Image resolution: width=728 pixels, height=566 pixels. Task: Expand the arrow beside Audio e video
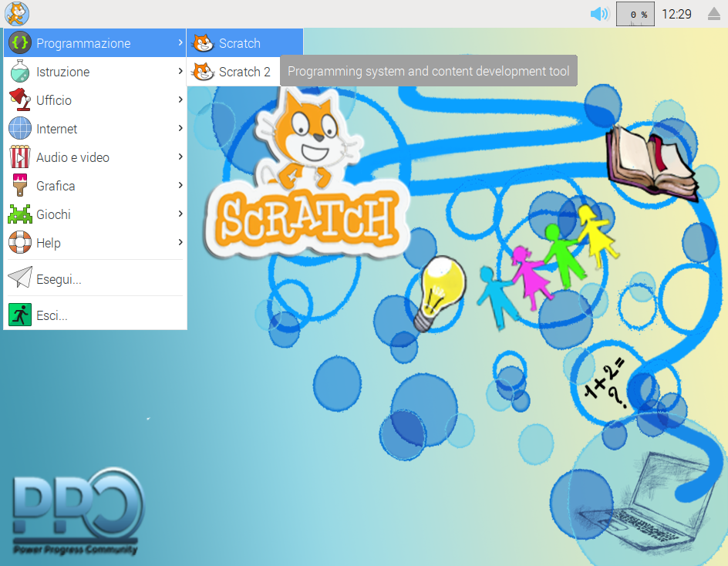tap(180, 157)
